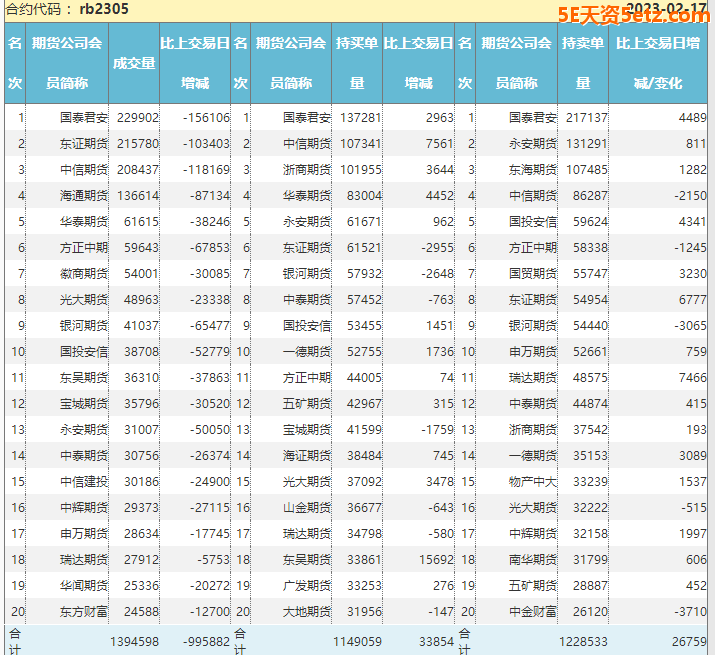Click 徽商期货 in the volume ranking
The image size is (715, 655).
84,274
